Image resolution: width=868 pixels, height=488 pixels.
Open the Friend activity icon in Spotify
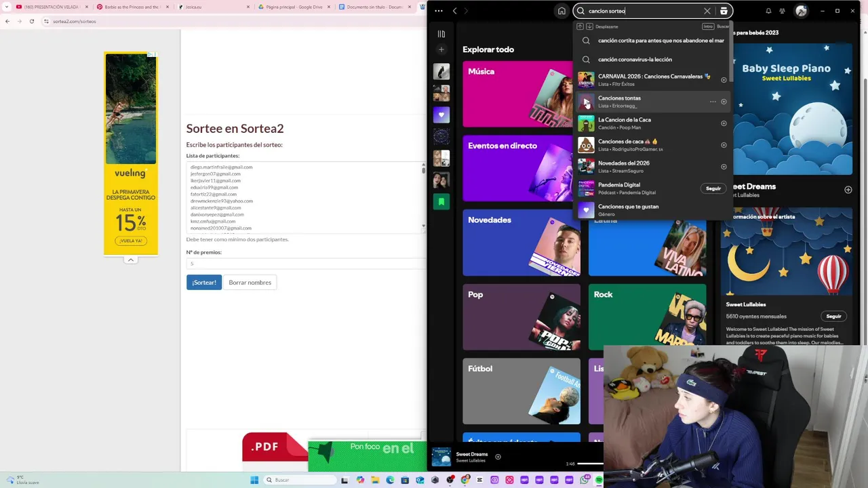click(782, 11)
